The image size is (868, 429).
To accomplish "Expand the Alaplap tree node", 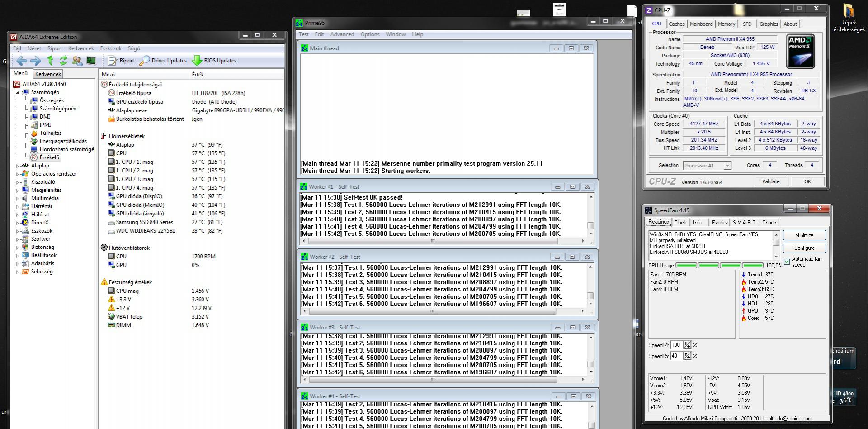I will [x=18, y=166].
